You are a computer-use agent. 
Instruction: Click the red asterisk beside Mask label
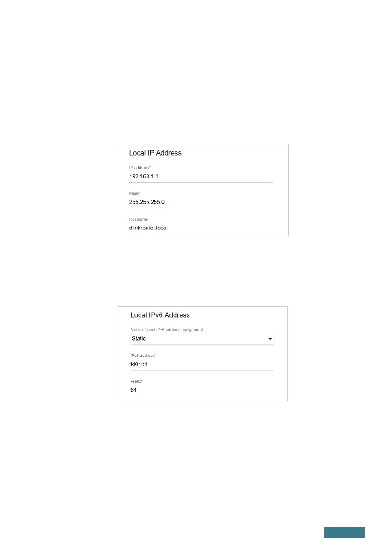click(x=140, y=193)
